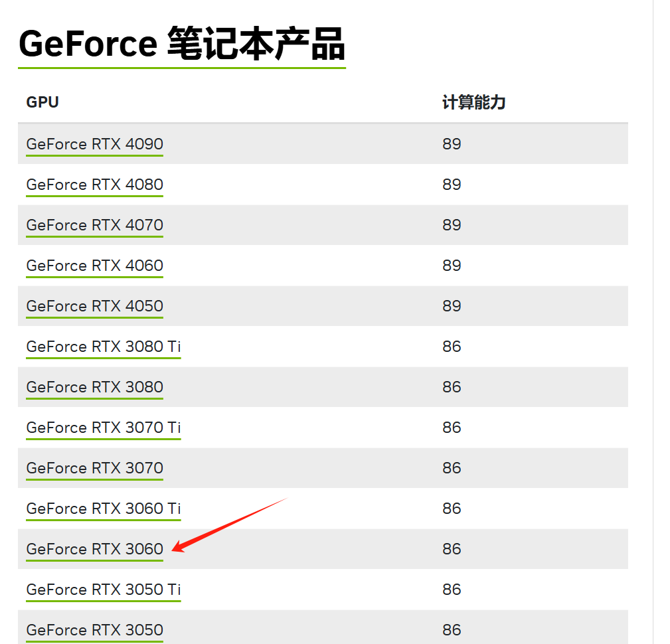This screenshot has height=644, width=670.
Task: Select compute value 86 in RTX 3060 Ti row
Action: [x=452, y=509]
